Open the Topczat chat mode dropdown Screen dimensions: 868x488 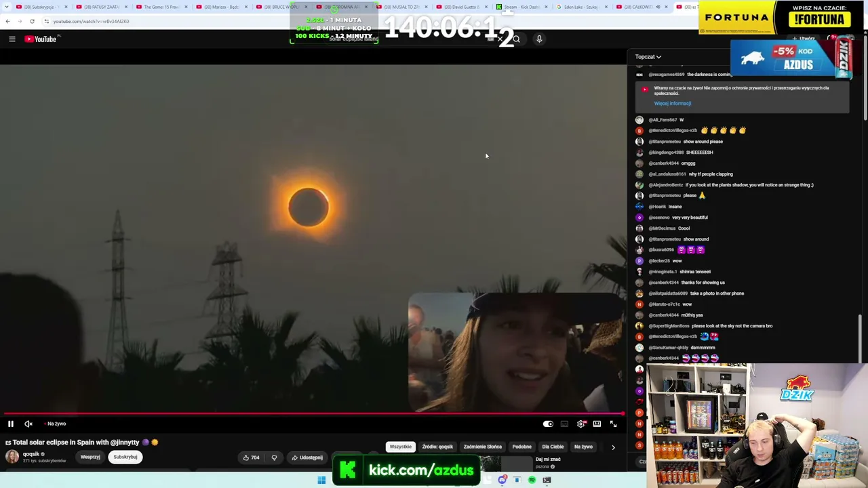pyautogui.click(x=648, y=57)
